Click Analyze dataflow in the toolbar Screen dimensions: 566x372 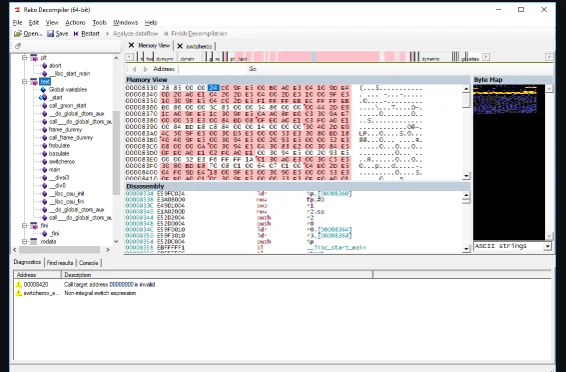[132, 34]
